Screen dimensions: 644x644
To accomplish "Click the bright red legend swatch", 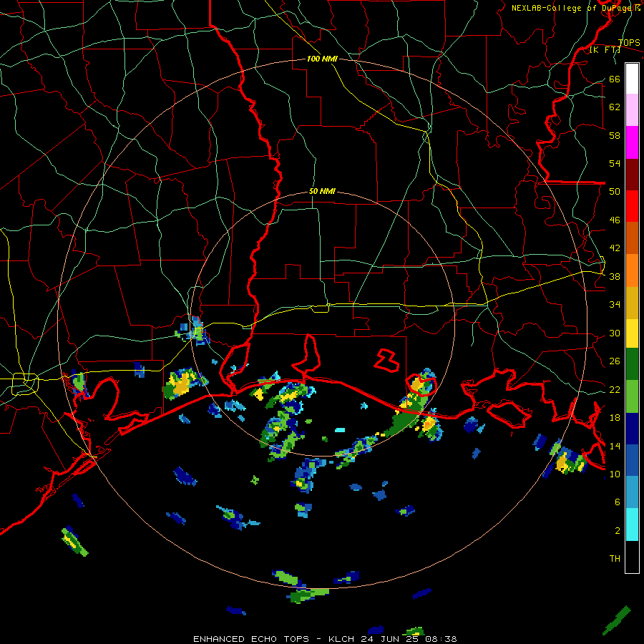I will pos(632,206).
